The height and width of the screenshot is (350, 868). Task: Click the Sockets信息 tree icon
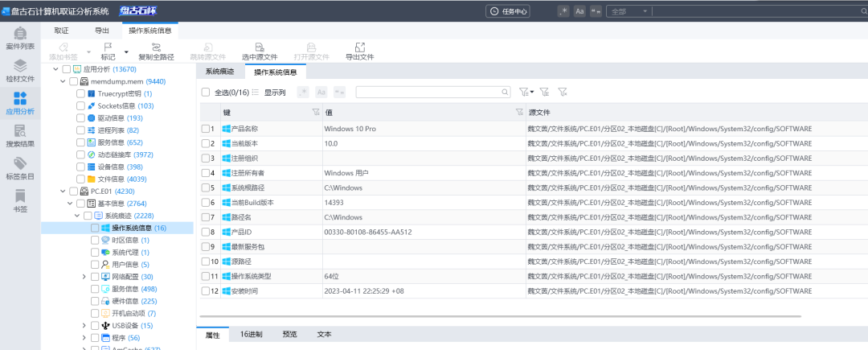click(x=92, y=105)
